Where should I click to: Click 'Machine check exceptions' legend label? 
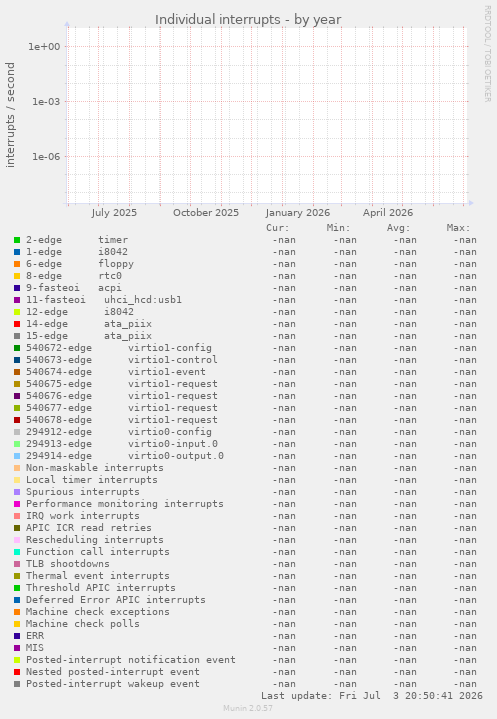click(x=98, y=612)
